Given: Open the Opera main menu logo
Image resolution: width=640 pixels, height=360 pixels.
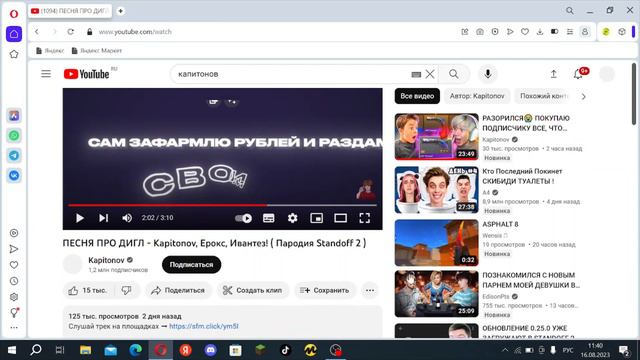Looking at the screenshot, I should pos(14,14).
